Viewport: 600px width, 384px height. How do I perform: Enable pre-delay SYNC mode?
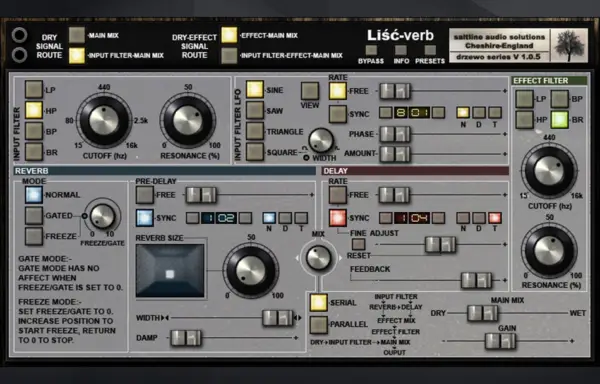click(145, 218)
